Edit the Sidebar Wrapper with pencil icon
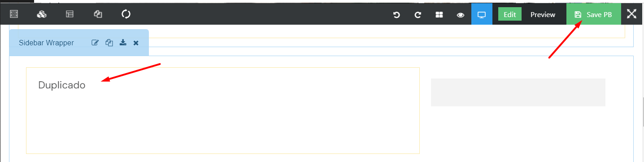 tap(95, 43)
